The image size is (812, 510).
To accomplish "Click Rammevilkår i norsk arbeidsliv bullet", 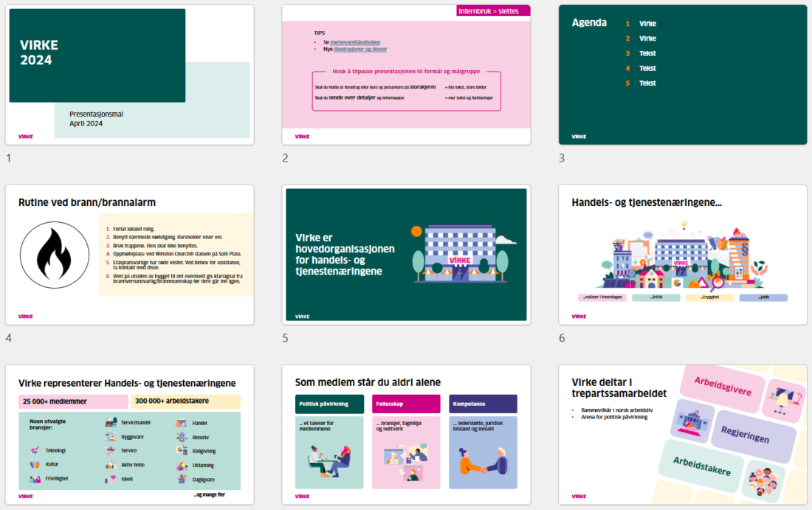I will (x=617, y=410).
